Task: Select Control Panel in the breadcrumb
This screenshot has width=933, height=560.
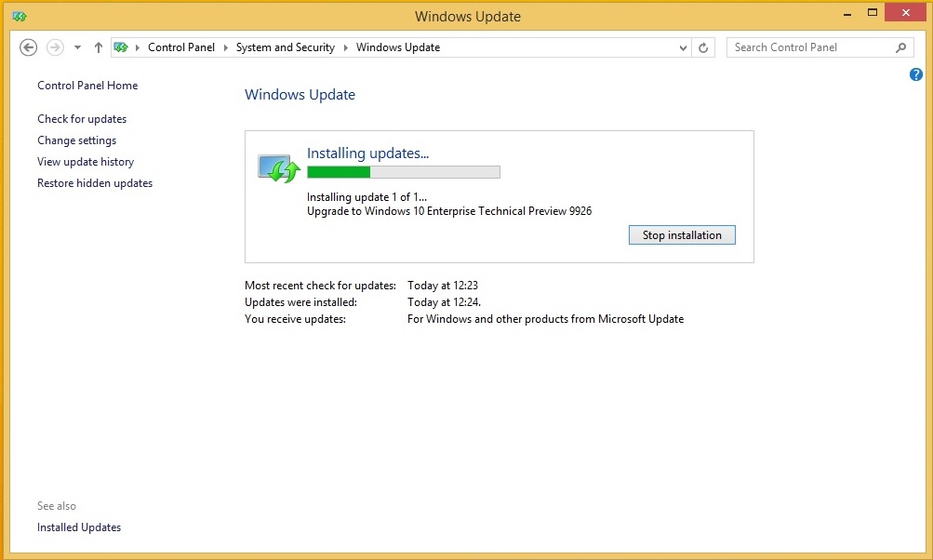Action: (180, 47)
